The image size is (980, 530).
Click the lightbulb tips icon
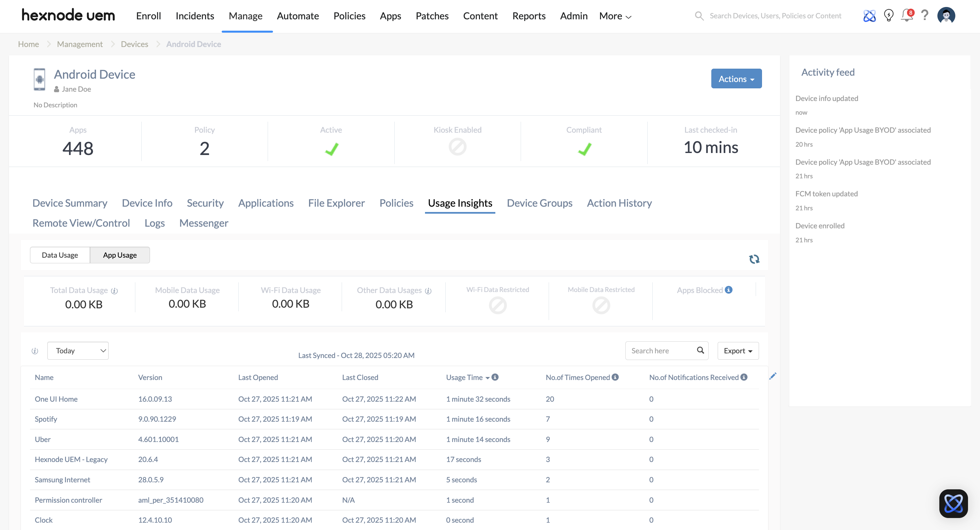(x=888, y=16)
